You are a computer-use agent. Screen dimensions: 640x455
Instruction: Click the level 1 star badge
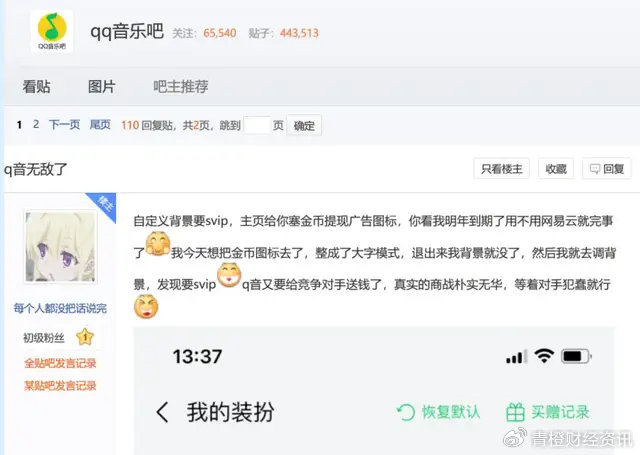tap(85, 337)
